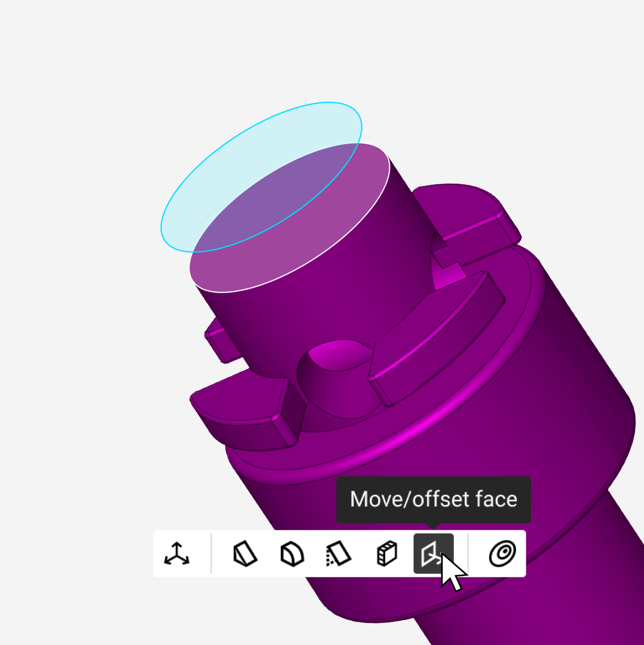Activate the Draft face tool icon

(338, 553)
